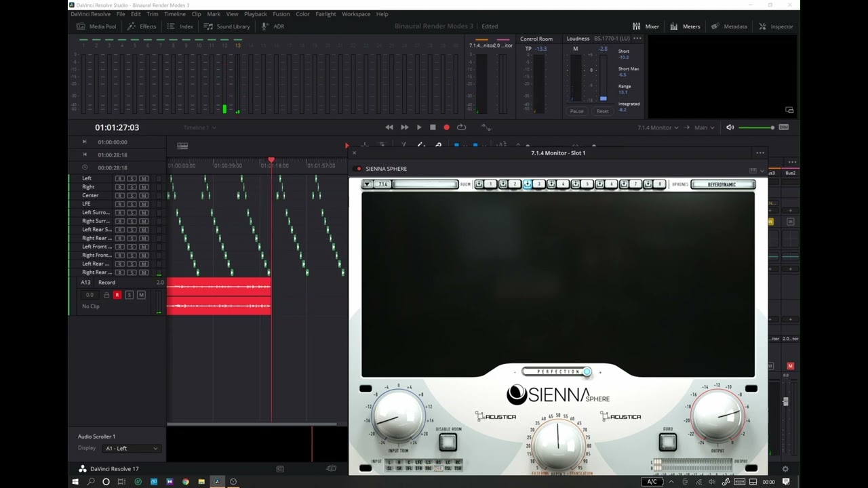The image size is (868, 488).
Task: Open the ADR panel
Action: click(x=273, y=26)
